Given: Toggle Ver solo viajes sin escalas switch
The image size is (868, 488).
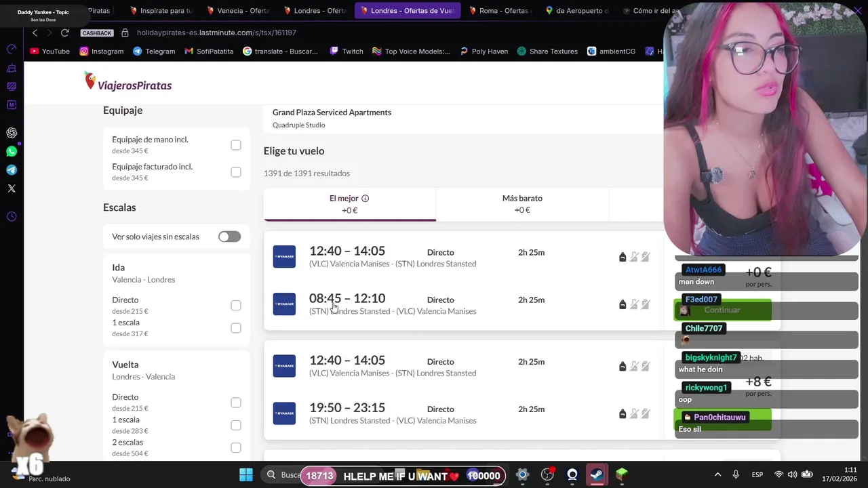Looking at the screenshot, I should (229, 237).
